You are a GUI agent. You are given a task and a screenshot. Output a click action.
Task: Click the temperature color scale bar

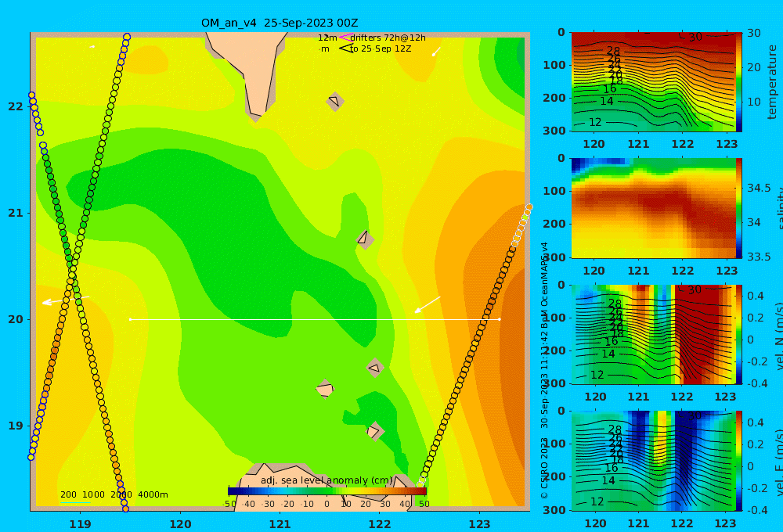pyautogui.click(x=739, y=82)
